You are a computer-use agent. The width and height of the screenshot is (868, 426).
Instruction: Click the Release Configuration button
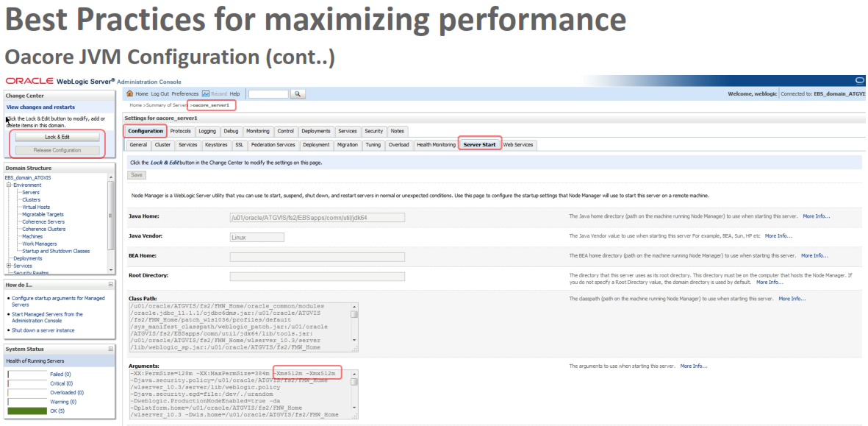point(57,150)
